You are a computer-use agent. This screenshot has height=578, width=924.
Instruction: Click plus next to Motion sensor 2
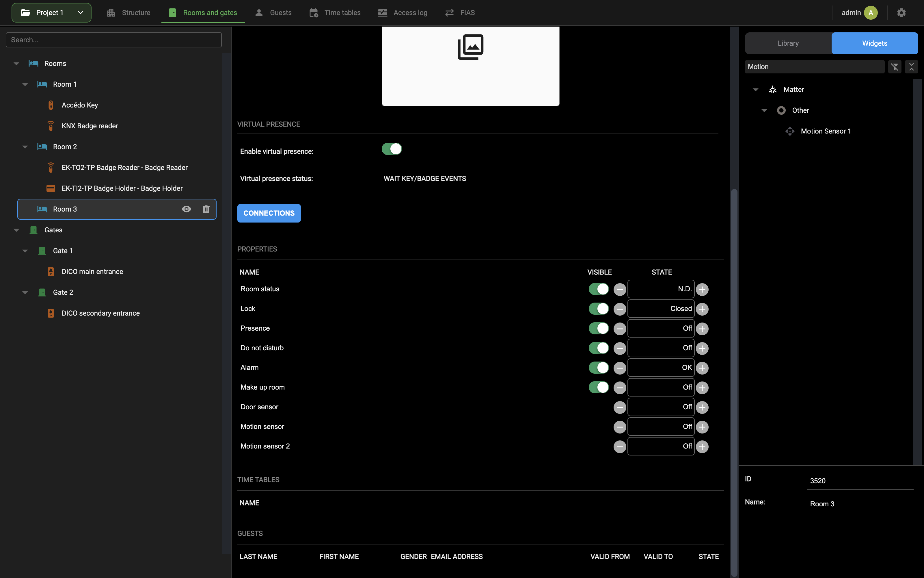(702, 447)
